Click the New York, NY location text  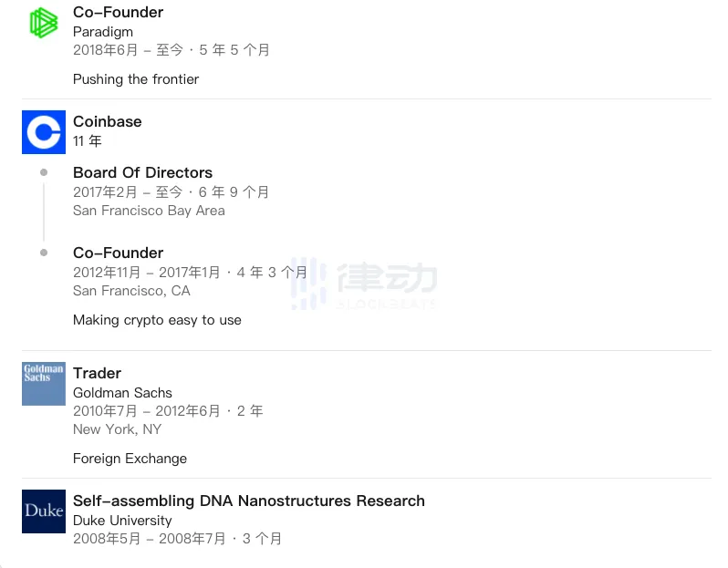[x=117, y=429]
